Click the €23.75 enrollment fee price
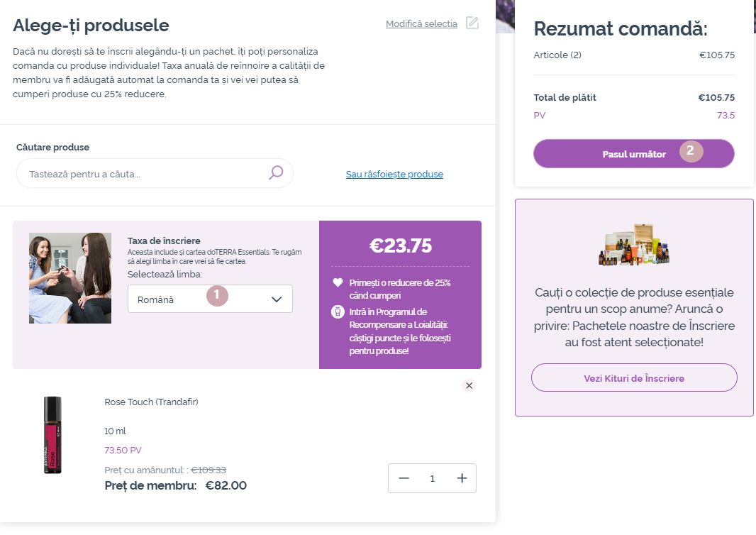 400,246
